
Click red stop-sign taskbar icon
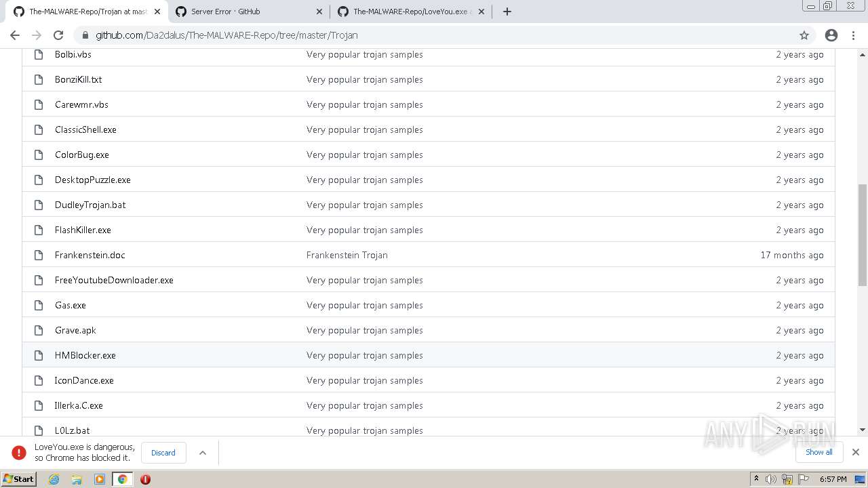[145, 479]
